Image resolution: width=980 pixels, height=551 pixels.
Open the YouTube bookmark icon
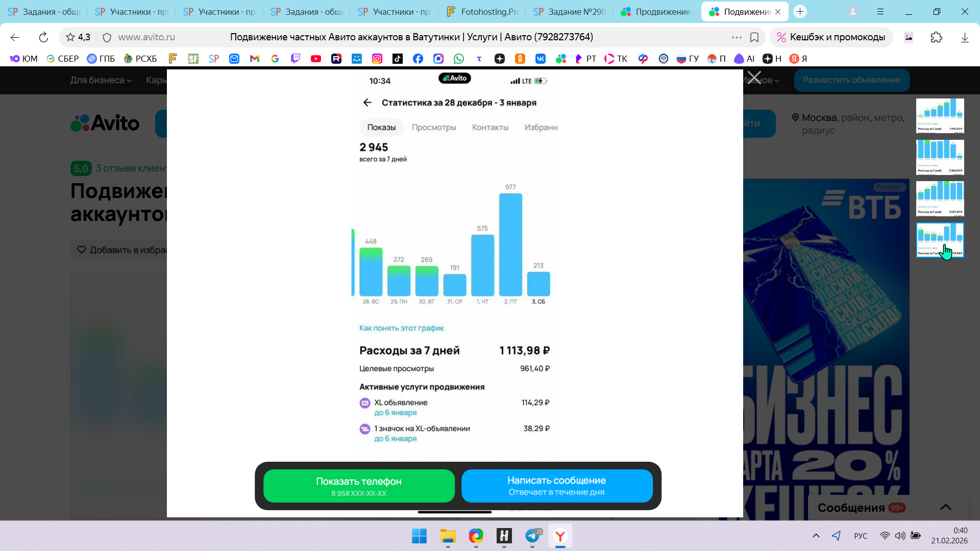coord(316,59)
